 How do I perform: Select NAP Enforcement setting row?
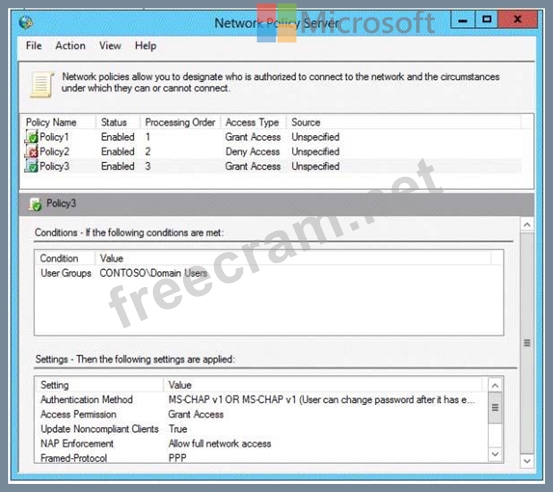(77, 444)
